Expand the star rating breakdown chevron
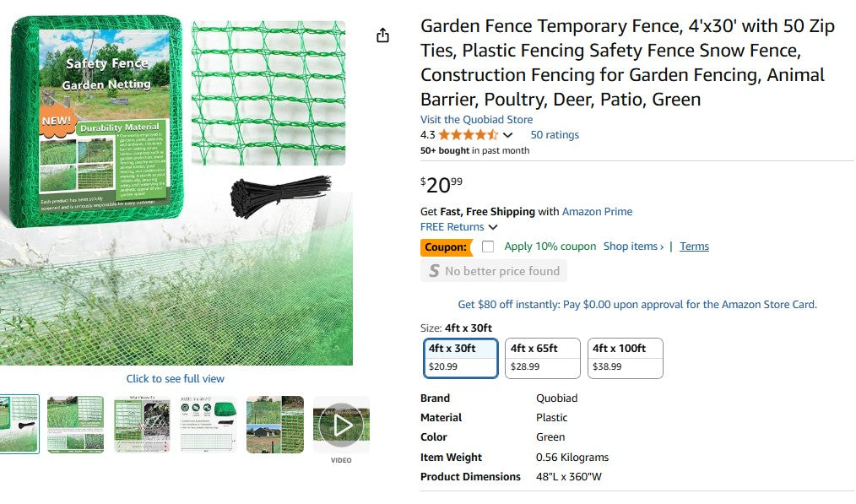Screen dimensions: 856x504 [x=507, y=134]
